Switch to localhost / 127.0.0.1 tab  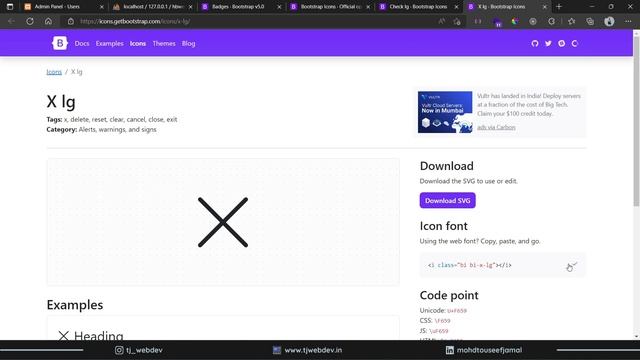pos(153,7)
